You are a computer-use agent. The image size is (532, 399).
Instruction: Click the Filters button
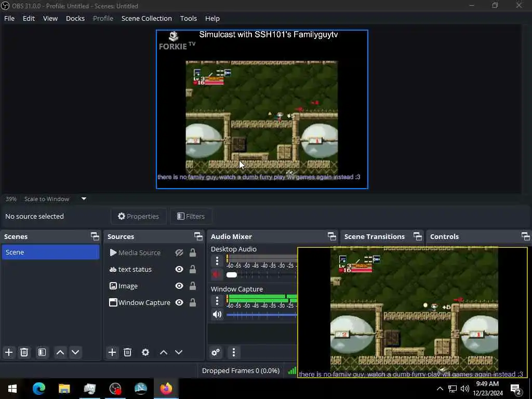click(191, 217)
